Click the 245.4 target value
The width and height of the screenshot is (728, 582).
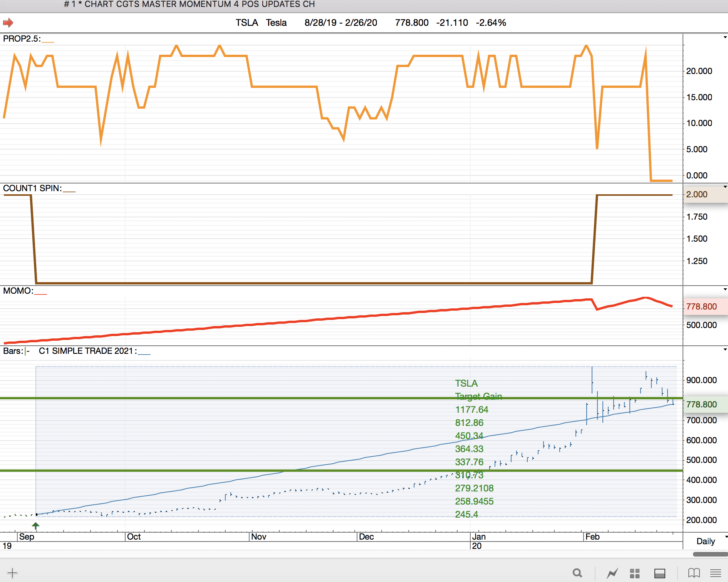(466, 514)
